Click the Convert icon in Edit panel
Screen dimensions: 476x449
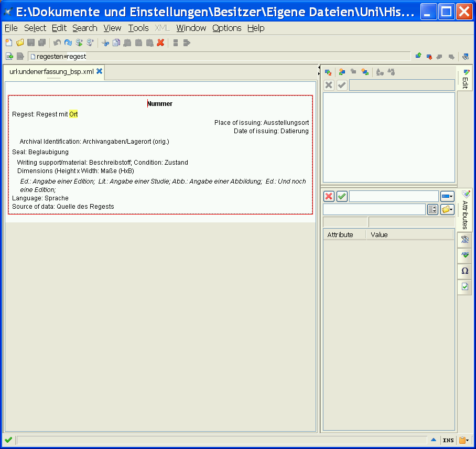point(380,72)
